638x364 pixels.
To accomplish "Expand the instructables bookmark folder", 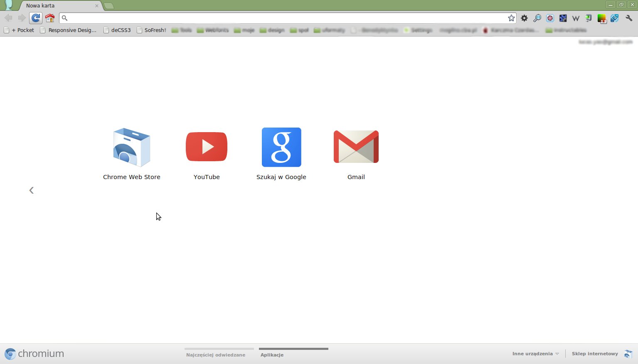I will (566, 30).
